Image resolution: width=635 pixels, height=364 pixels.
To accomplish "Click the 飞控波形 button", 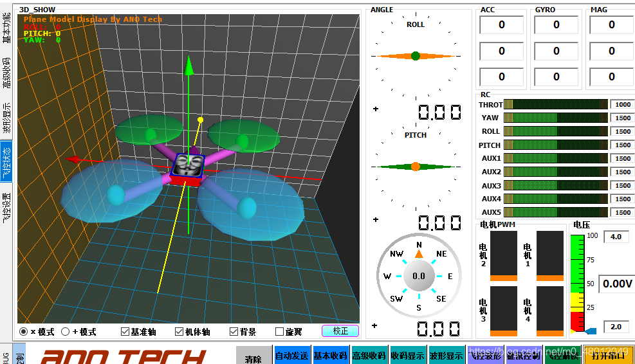I will [x=484, y=355].
